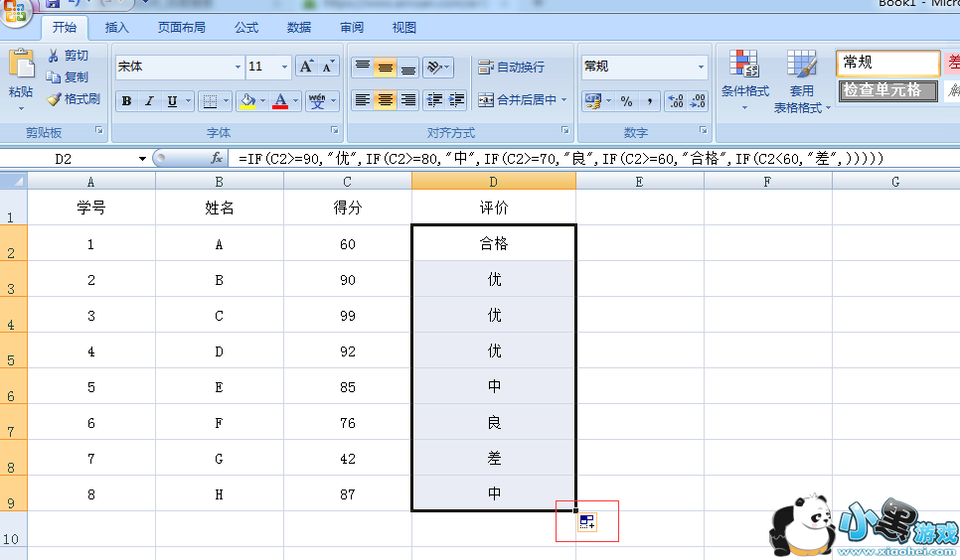
Task: Click decrease decimal icon
Action: (698, 101)
